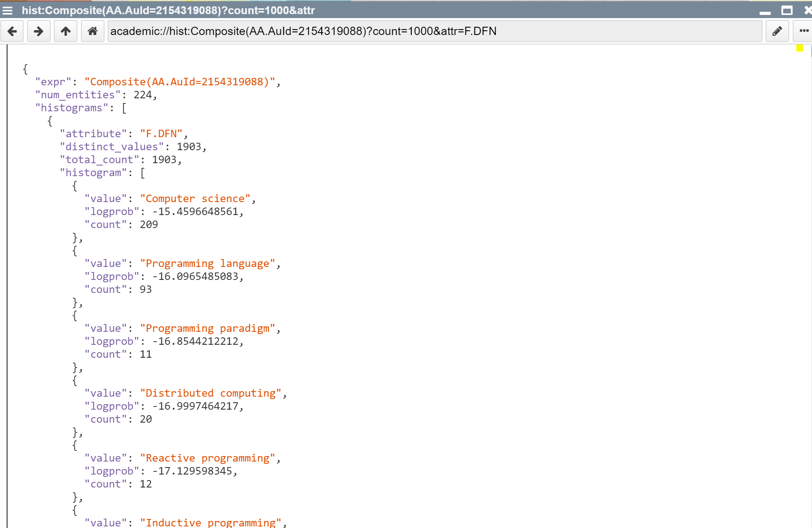Go back with the left arrow
Image resolution: width=812 pixels, height=528 pixels.
(12, 31)
